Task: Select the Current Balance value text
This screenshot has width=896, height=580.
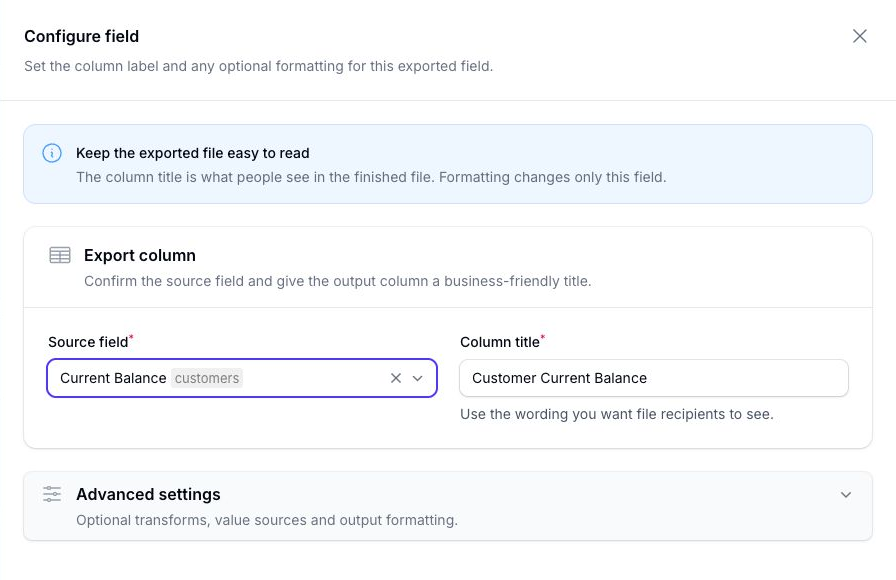Action: click(113, 378)
